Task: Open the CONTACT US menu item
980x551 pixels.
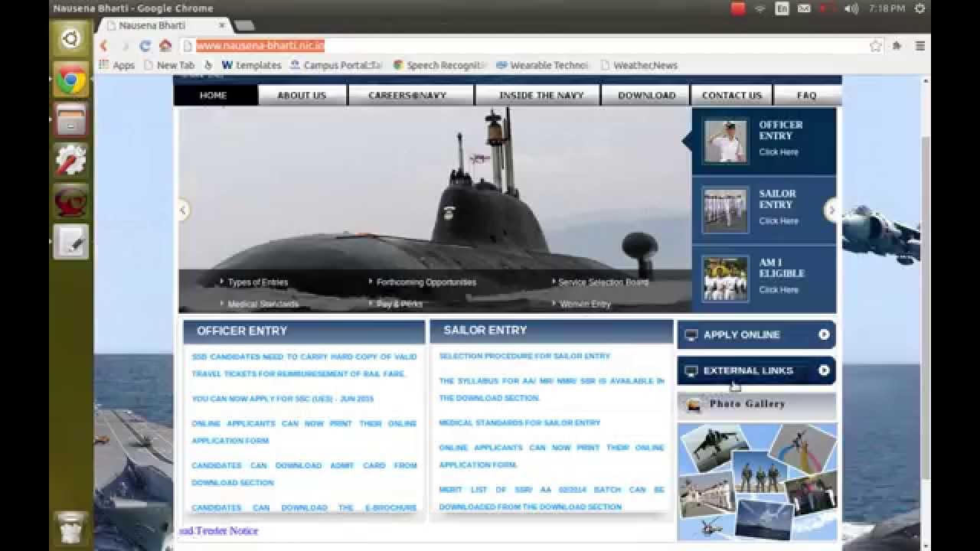Action: coord(732,95)
